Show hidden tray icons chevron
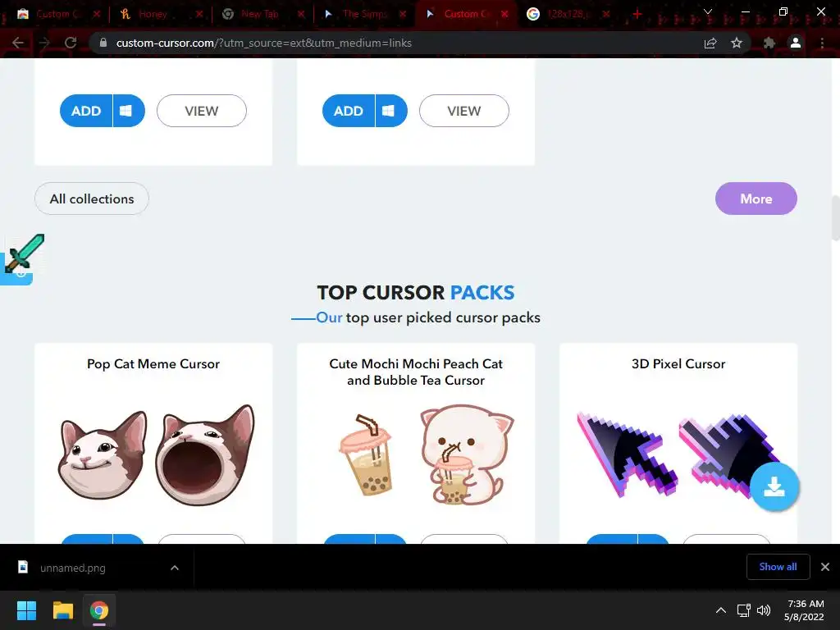840x630 pixels. click(x=721, y=610)
